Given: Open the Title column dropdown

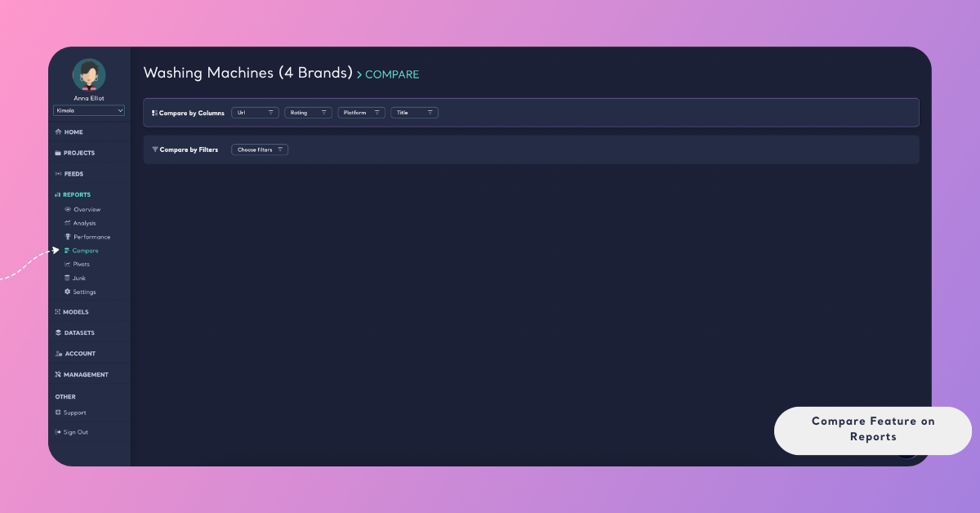Looking at the screenshot, I should [414, 113].
